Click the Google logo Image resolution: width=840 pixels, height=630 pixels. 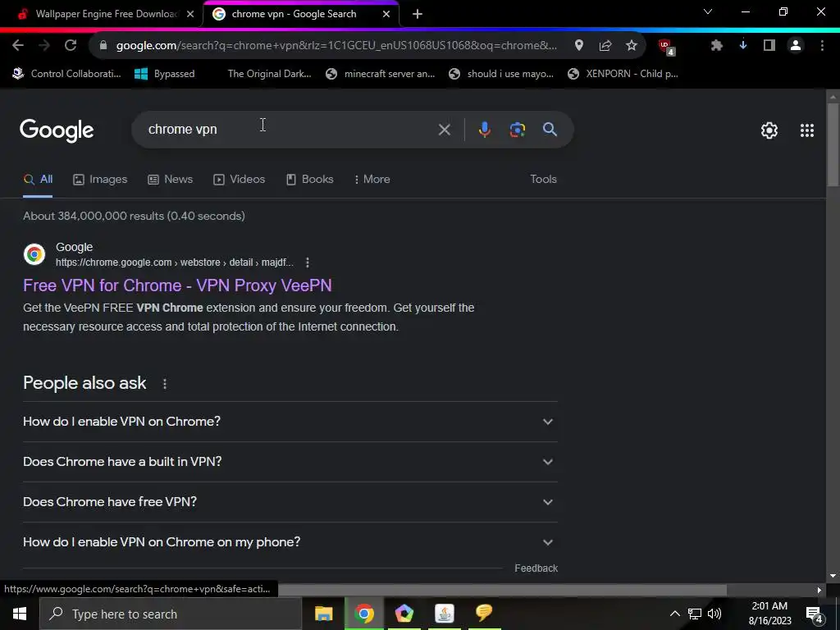pos(57,130)
